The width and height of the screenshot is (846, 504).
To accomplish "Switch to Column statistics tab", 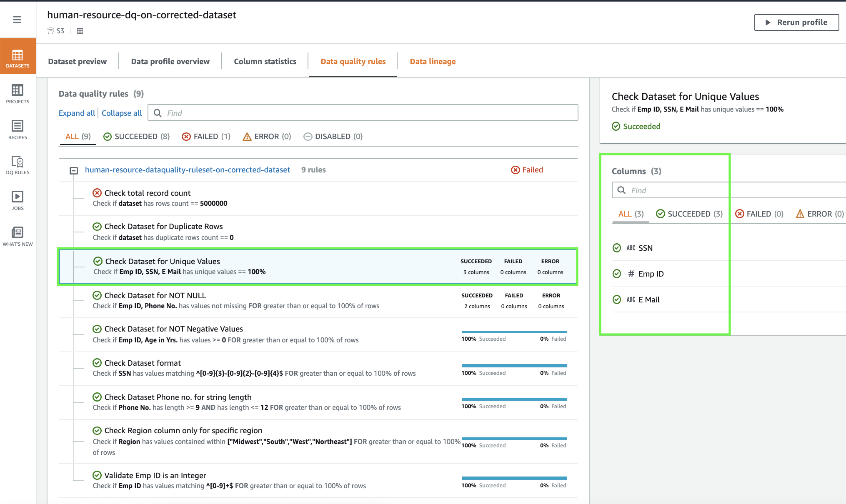I will coord(265,62).
